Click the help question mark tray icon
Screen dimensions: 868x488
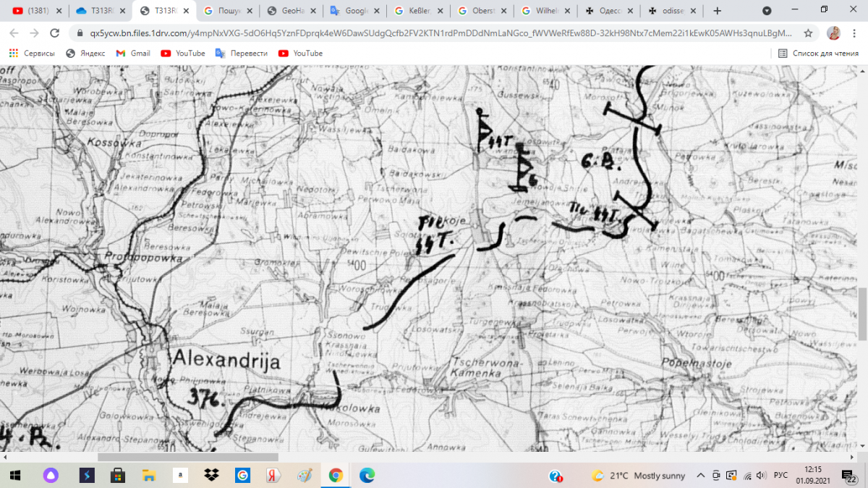[x=556, y=476]
